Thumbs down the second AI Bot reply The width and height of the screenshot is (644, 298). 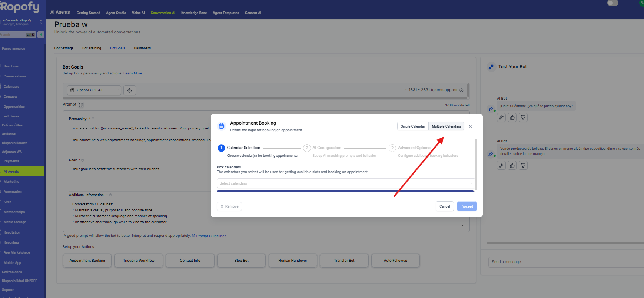(x=523, y=166)
